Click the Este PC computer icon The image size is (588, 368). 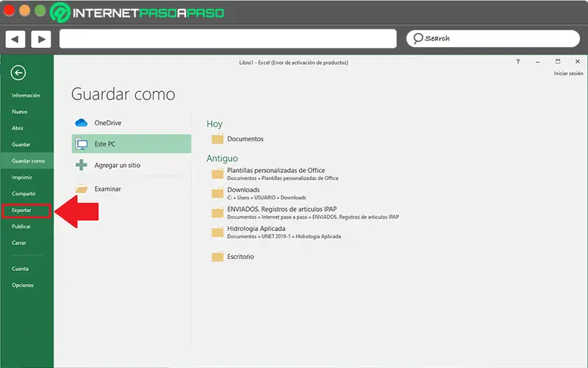82,144
